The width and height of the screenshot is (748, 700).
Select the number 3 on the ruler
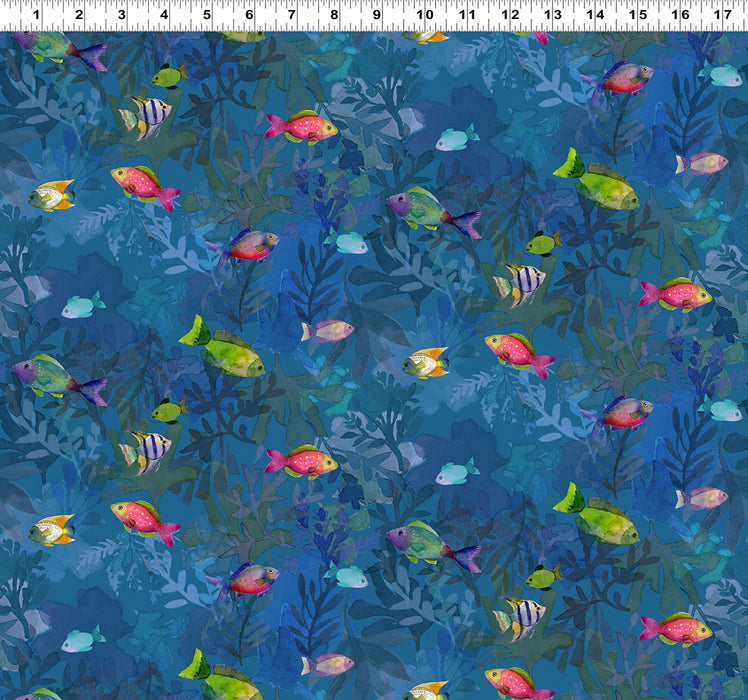pyautogui.click(x=121, y=15)
